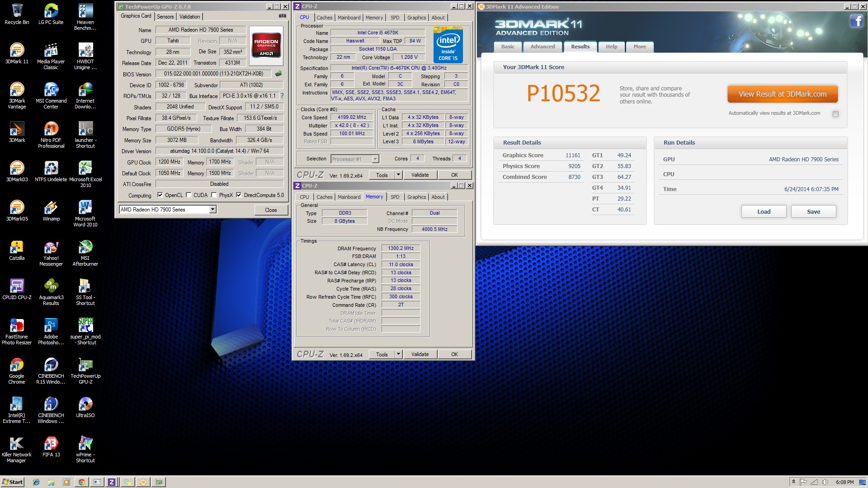Click the volume icon in the system tray
Screen dimensions: 868x488
tap(825, 482)
